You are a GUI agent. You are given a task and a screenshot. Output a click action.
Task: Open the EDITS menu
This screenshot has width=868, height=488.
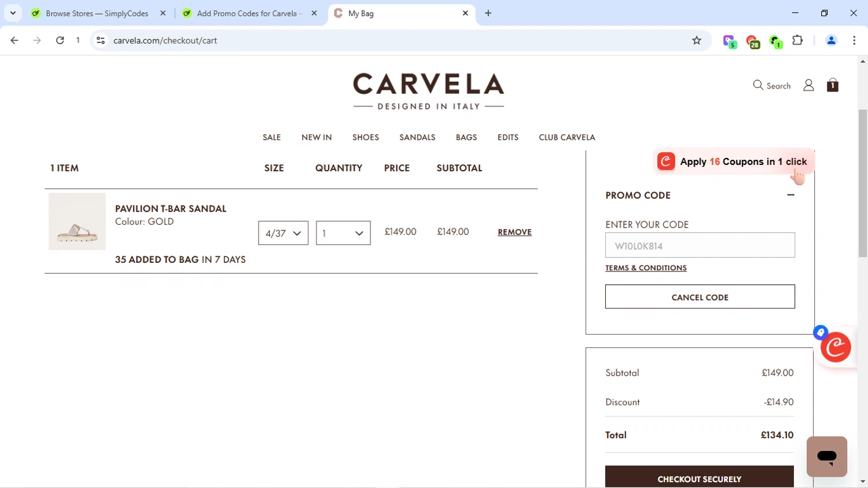point(508,137)
